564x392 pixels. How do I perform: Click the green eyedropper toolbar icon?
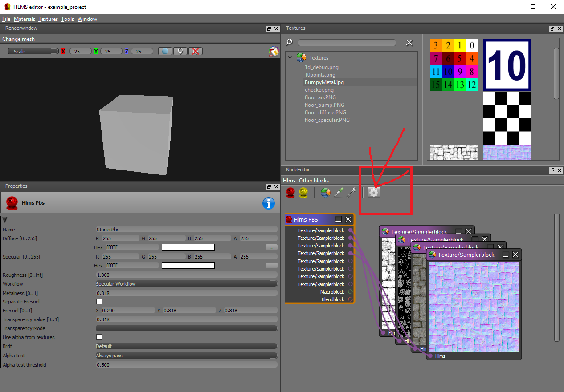pyautogui.click(x=339, y=193)
